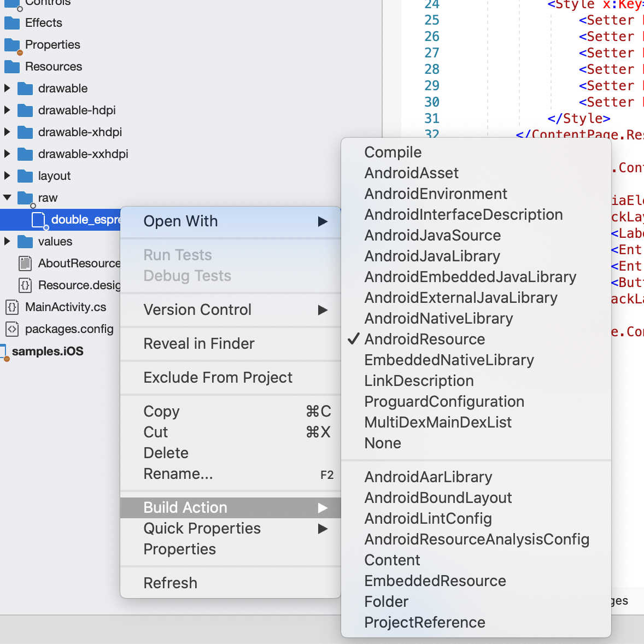Expand the values folder

(7, 242)
